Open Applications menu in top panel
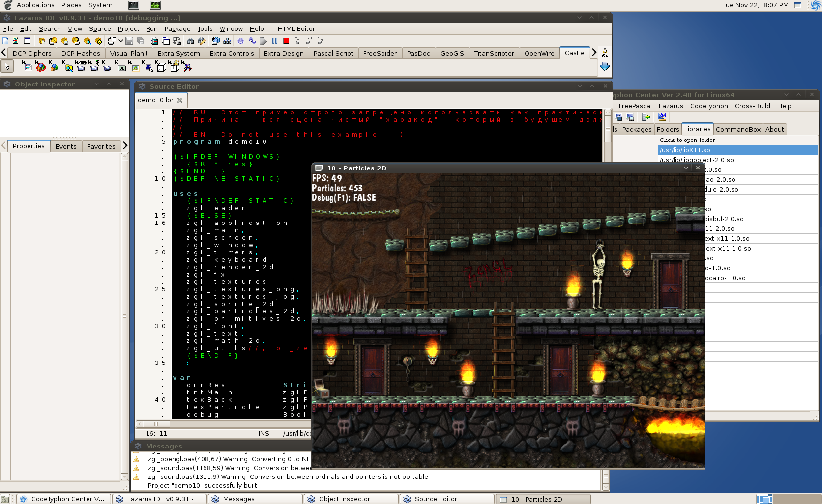This screenshot has width=822, height=504. (35, 5)
